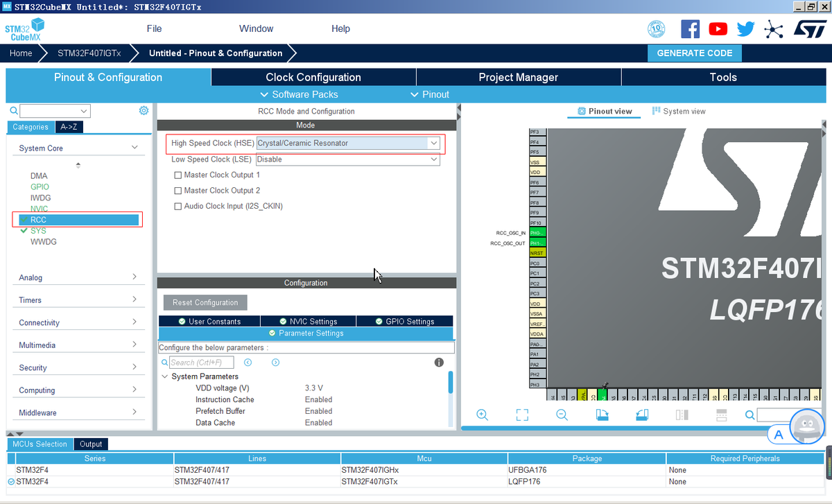Go to the STM32F407IGTx breadcrumb
Viewport: 832px width, 504px height.
(89, 53)
